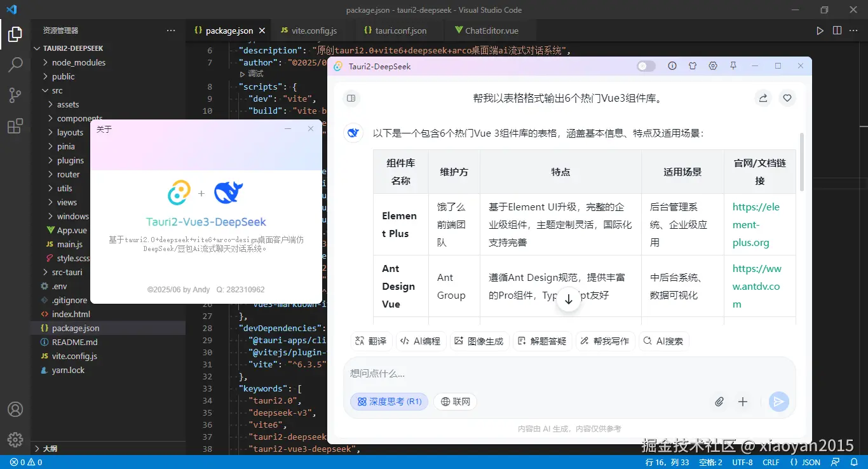Slide the theme switch in chat title bar
The width and height of the screenshot is (868, 469).
(x=646, y=65)
